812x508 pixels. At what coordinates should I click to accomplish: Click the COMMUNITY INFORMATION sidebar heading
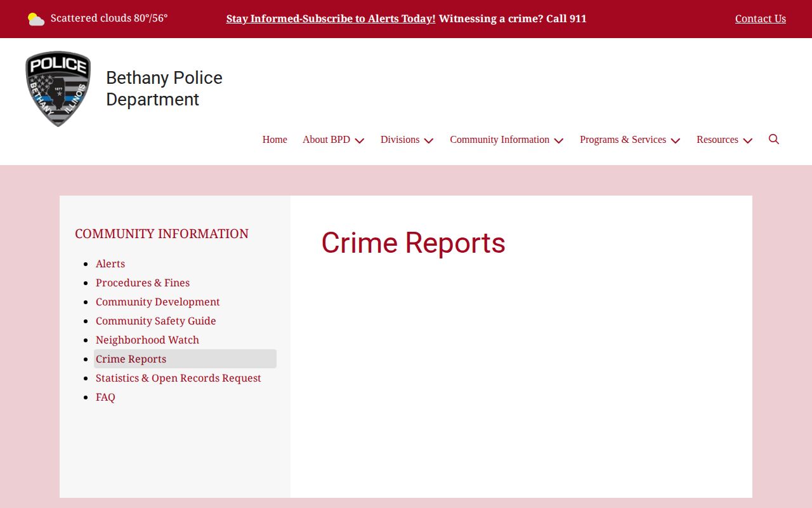click(162, 234)
